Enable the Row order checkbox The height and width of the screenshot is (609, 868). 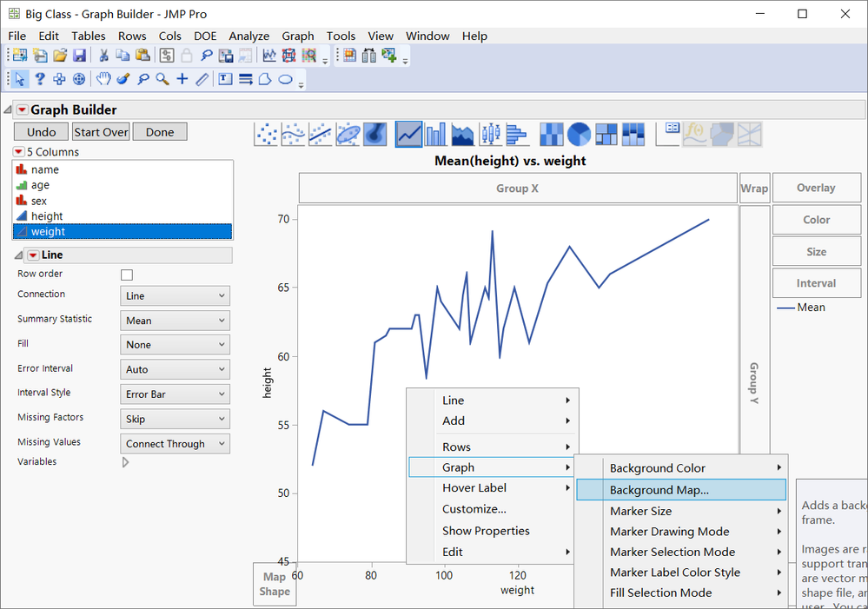[127, 275]
